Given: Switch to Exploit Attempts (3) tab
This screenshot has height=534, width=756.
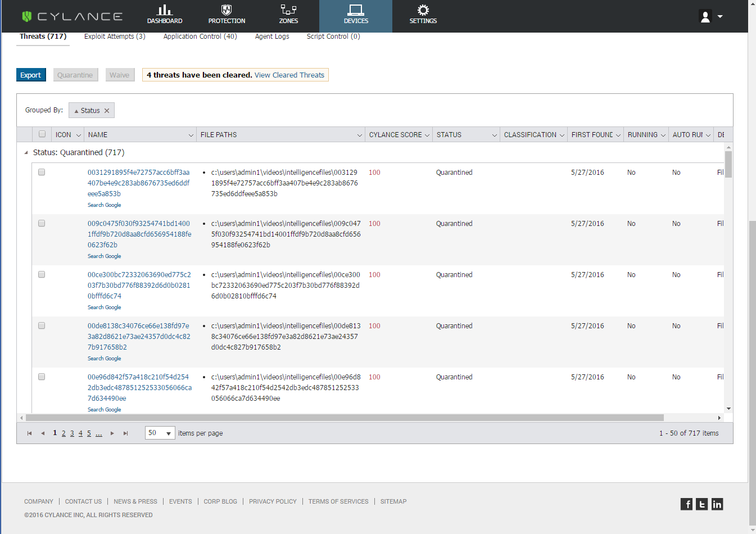Looking at the screenshot, I should (115, 37).
